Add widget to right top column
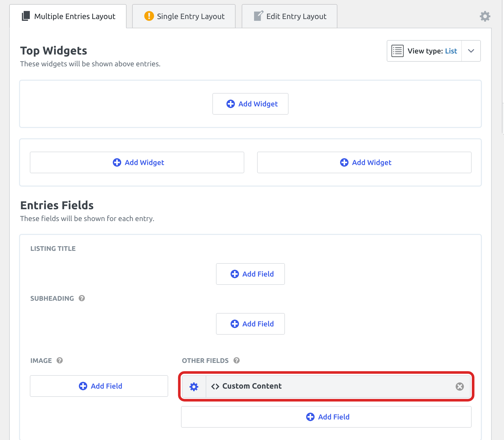504x440 pixels. pyautogui.click(x=364, y=162)
